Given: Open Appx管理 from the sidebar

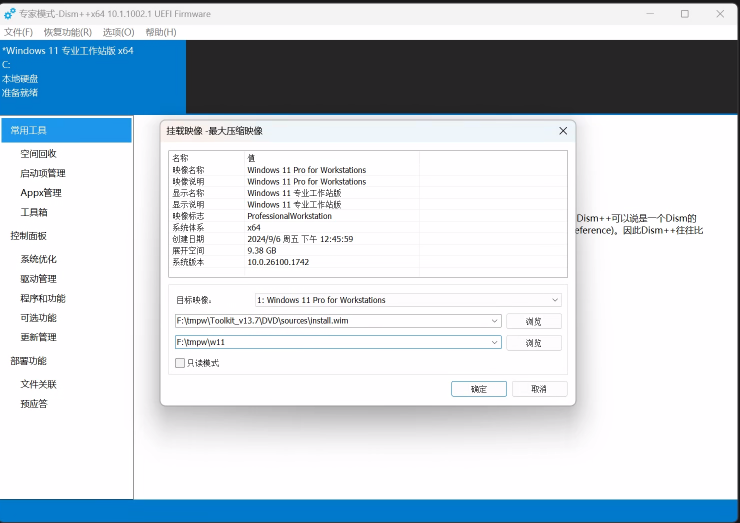Looking at the screenshot, I should coord(41,193).
